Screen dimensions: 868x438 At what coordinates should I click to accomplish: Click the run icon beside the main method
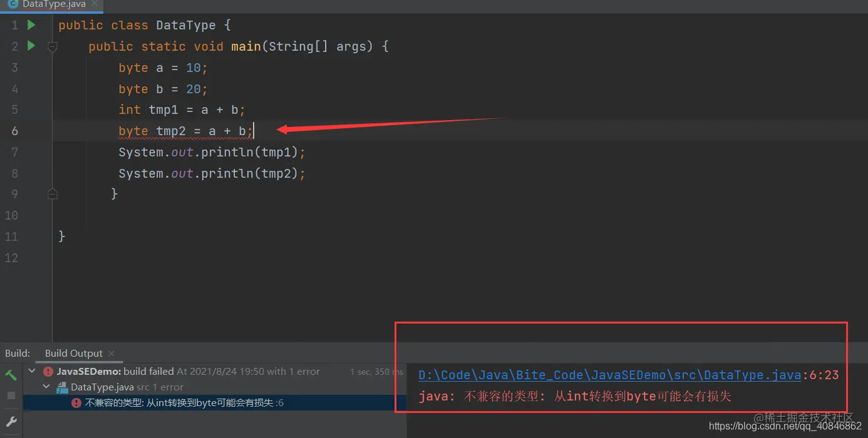point(31,46)
